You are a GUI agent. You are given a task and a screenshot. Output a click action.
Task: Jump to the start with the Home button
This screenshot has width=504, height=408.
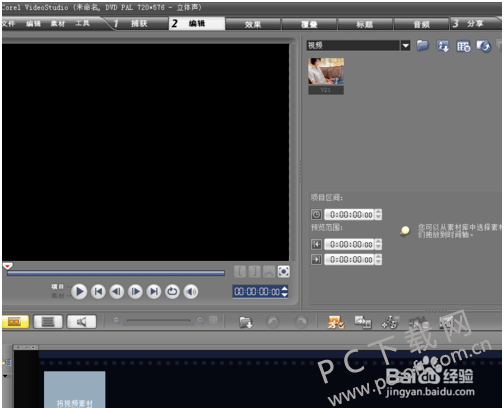click(98, 292)
